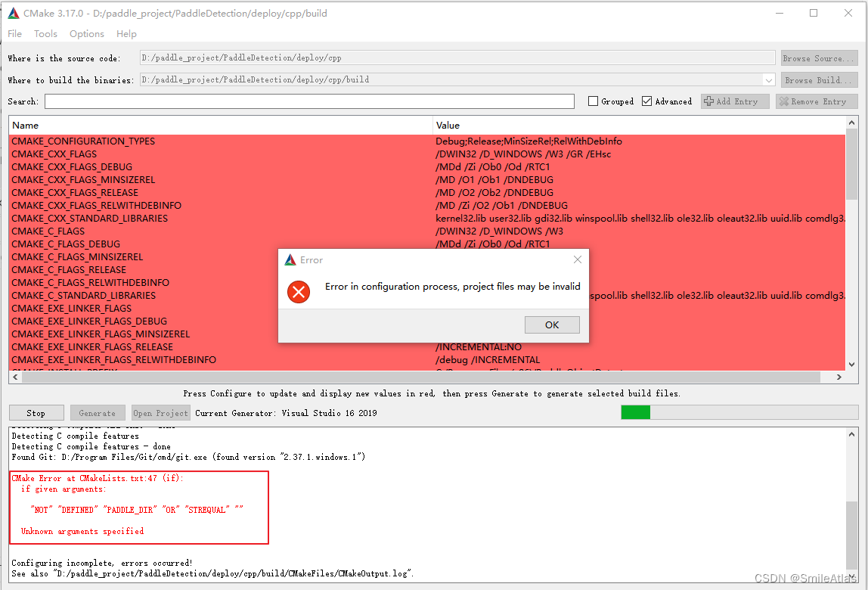Image resolution: width=868 pixels, height=590 pixels.
Task: Edit value Debug;Release;MinSizeRel;RelWithDebInfo
Action: (x=529, y=141)
